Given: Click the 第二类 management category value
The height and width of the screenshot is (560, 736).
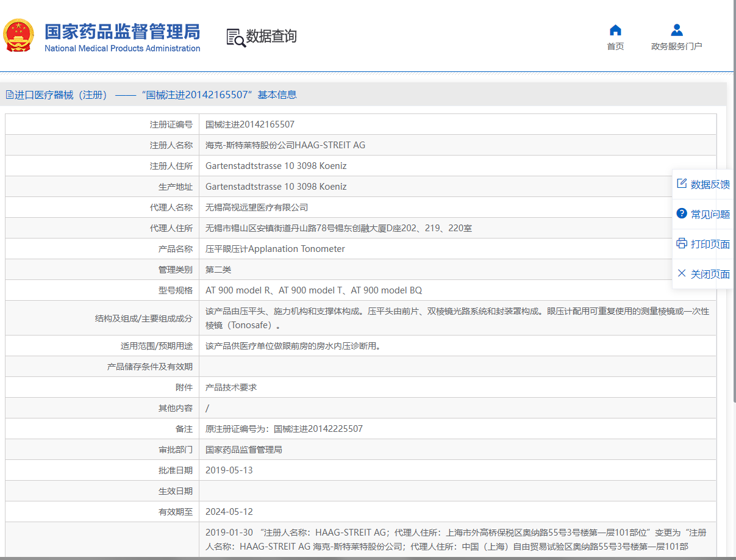Looking at the screenshot, I should (218, 270).
